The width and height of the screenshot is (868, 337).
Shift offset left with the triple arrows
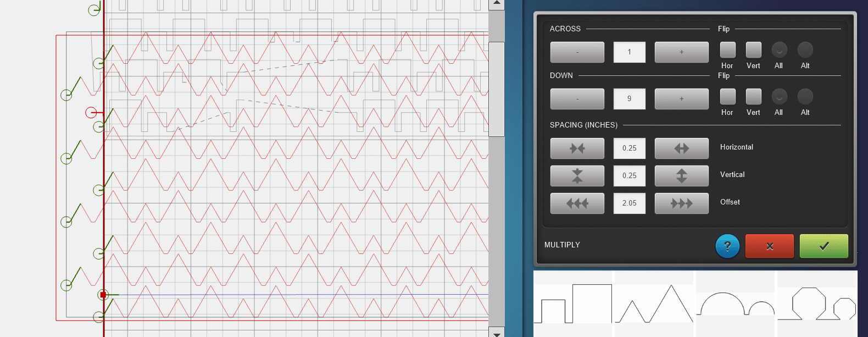(577, 203)
